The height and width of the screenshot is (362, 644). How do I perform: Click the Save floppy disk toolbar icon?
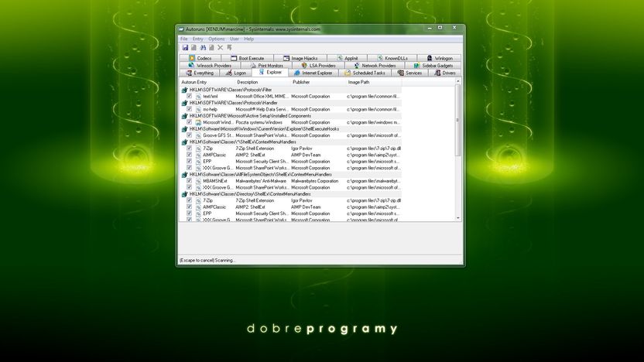185,48
